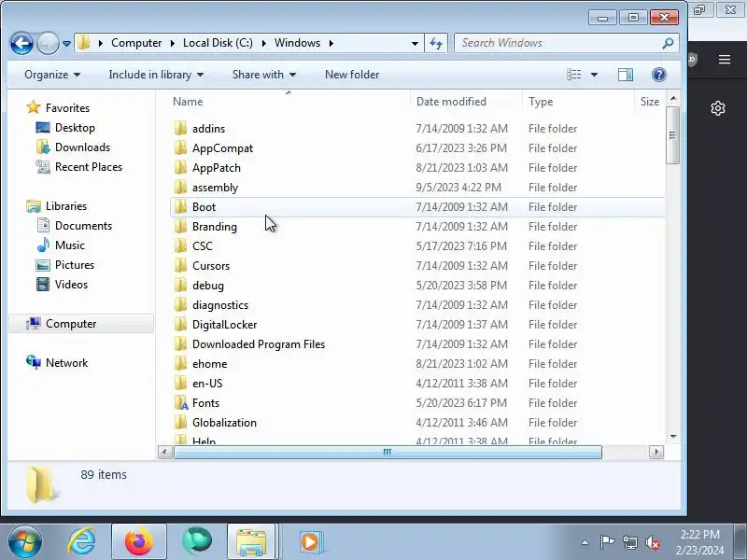Open the Organize menu
The width and height of the screenshot is (747, 560).
coord(52,75)
